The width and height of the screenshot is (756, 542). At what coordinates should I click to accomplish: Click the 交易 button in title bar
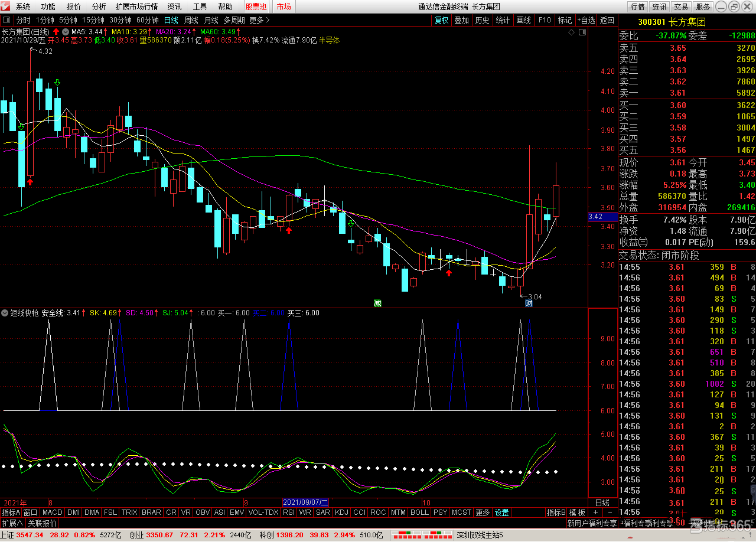click(x=681, y=6)
